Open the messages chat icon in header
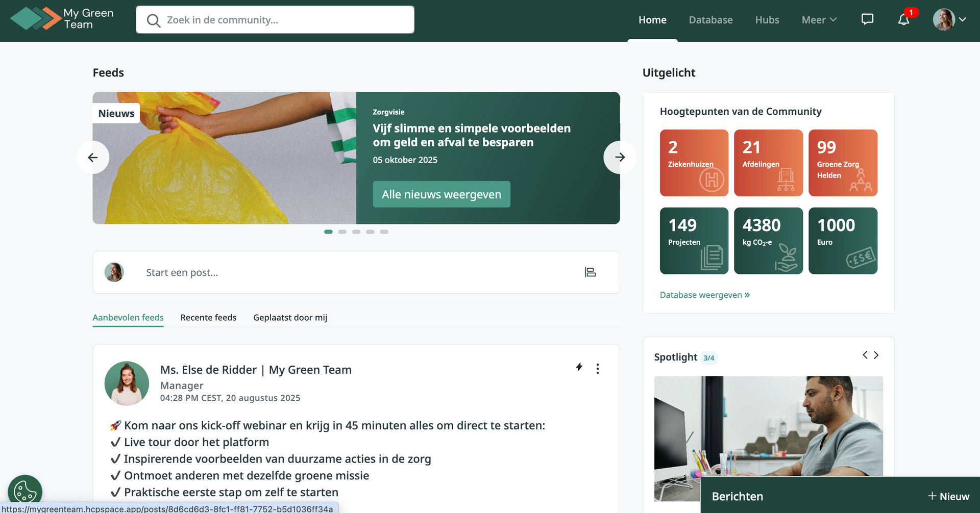This screenshot has height=513, width=980. point(867,19)
